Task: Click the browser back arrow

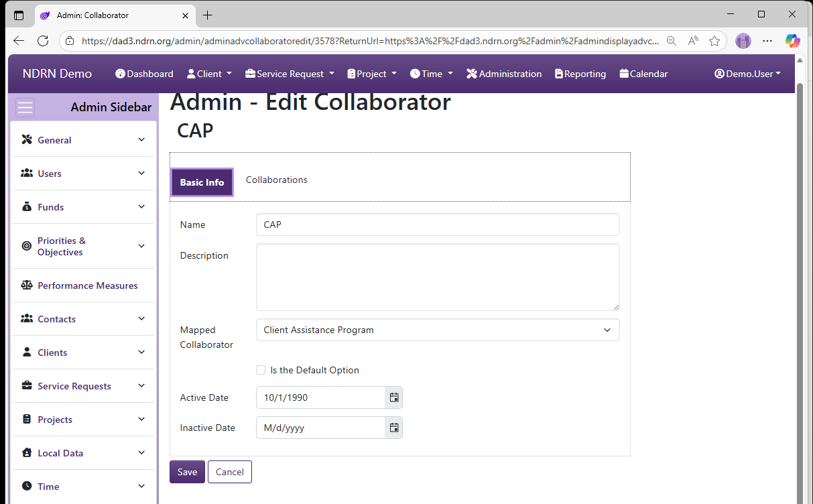Action: tap(18, 41)
